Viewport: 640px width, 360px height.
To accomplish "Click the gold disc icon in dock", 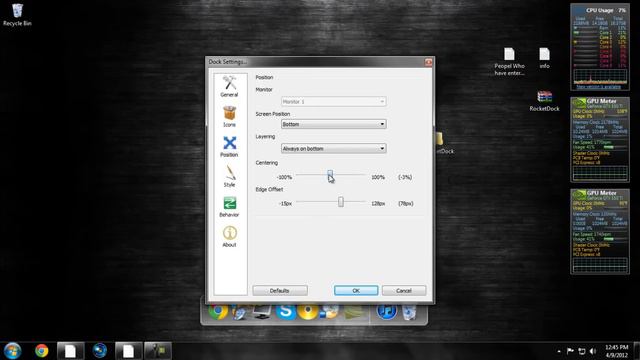I will pyautogui.click(x=308, y=312).
